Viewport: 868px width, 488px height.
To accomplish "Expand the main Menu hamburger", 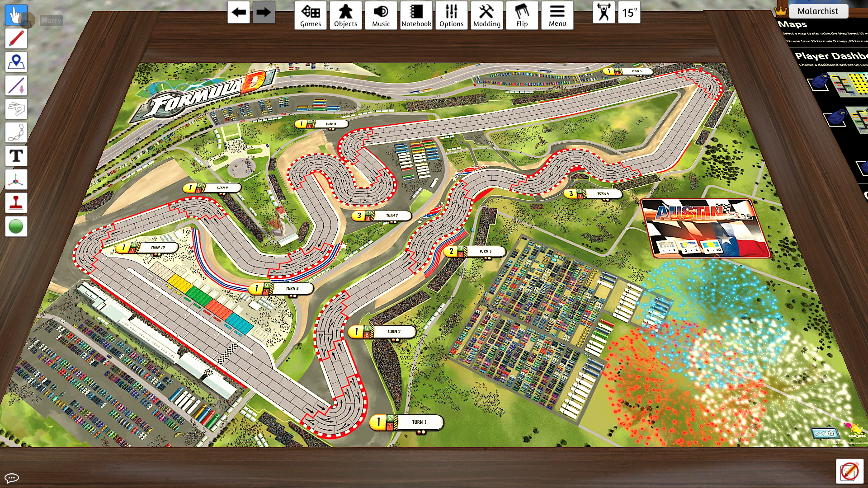I will click(x=557, y=15).
